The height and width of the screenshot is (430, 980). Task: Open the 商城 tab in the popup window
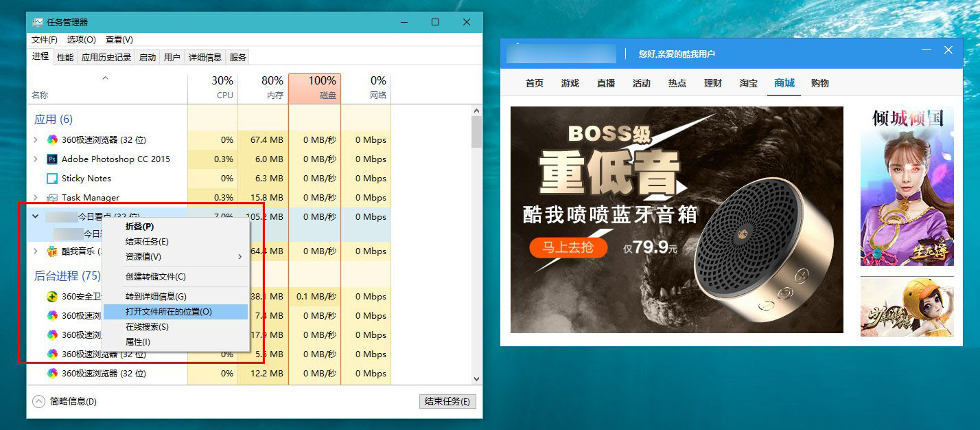tap(784, 83)
